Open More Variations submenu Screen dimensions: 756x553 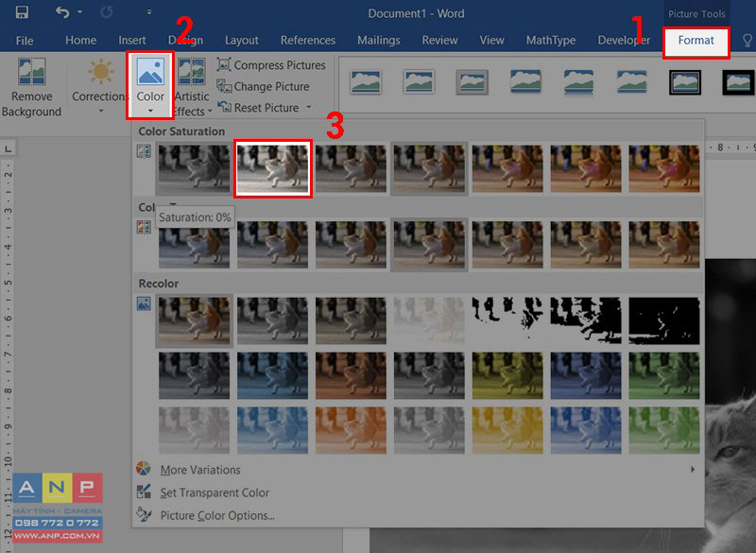pyautogui.click(x=418, y=470)
